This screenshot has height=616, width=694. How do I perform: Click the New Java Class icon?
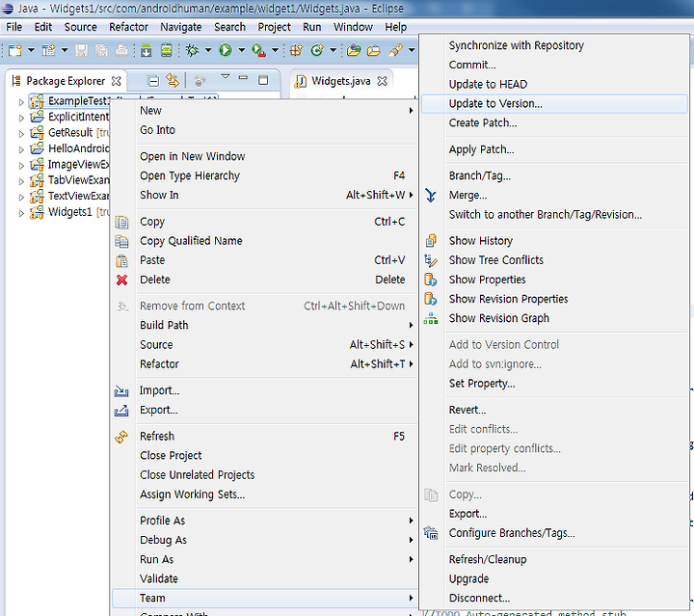(317, 50)
